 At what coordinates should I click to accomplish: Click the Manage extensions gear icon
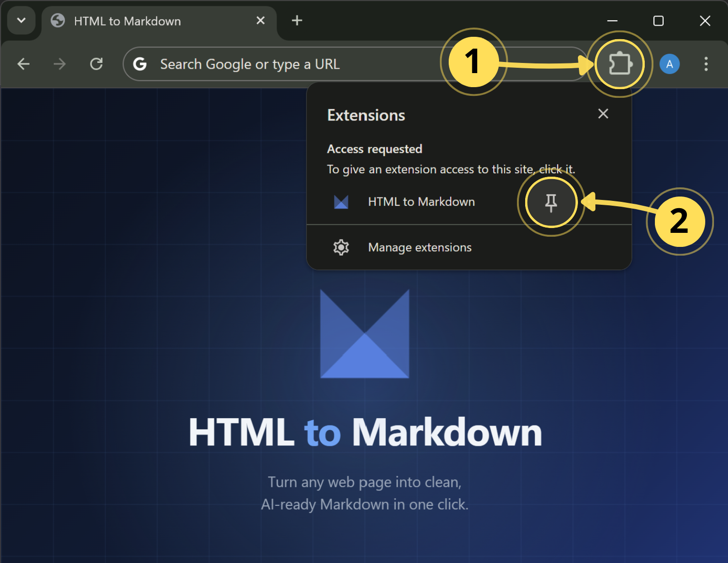point(341,247)
